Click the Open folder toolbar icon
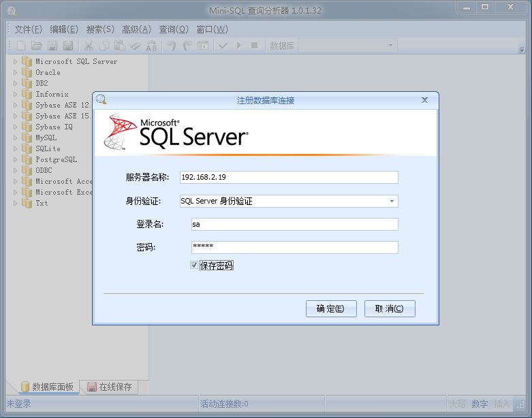 tap(37, 46)
